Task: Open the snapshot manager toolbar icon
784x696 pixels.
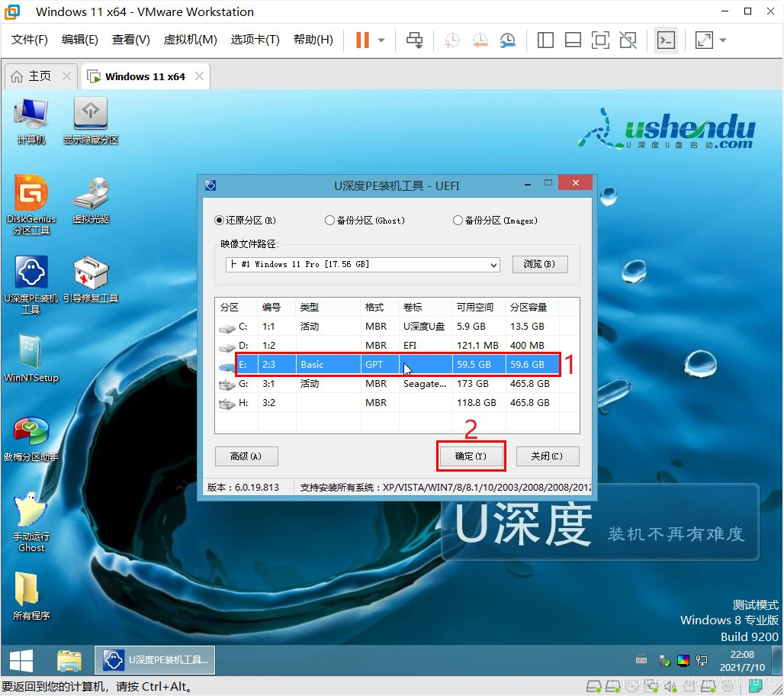Action: (x=507, y=40)
